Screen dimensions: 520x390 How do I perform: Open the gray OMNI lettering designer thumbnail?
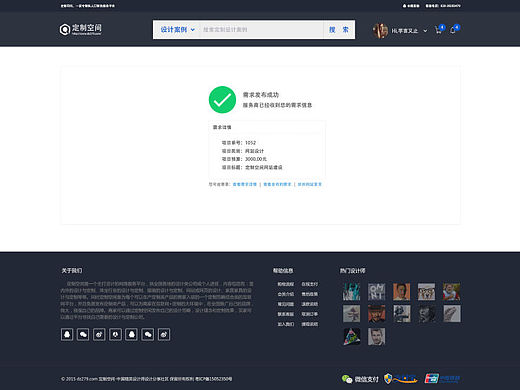(x=377, y=292)
